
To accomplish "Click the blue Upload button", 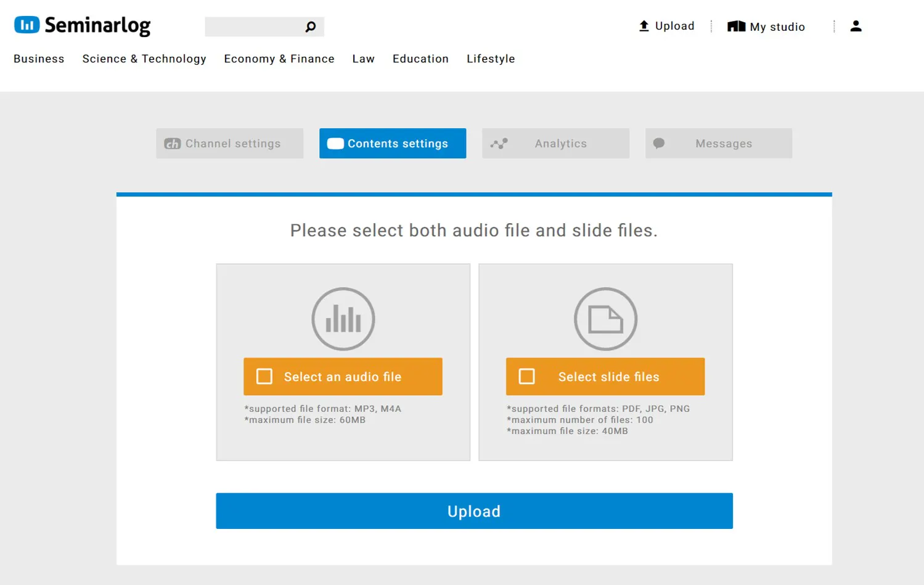I will tap(474, 511).
